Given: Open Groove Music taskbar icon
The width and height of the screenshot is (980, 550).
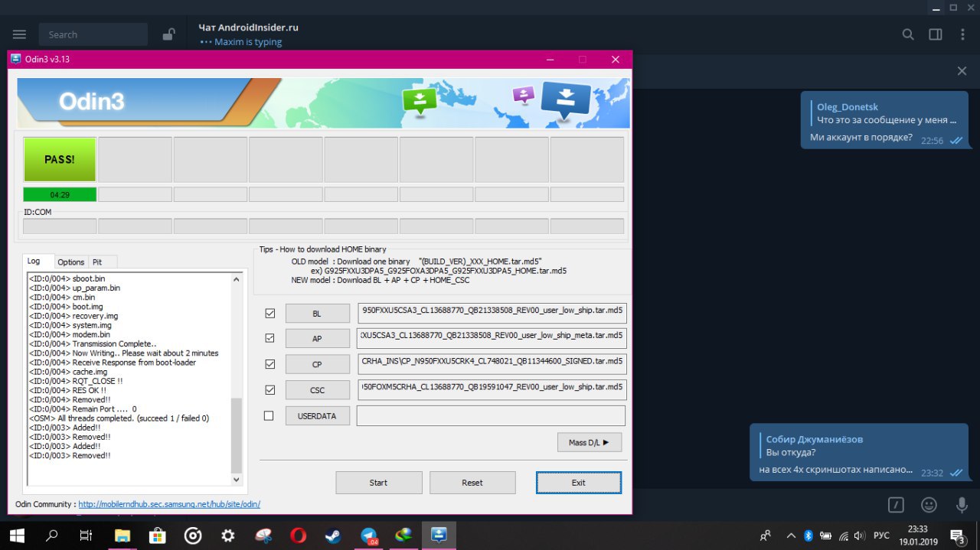Looking at the screenshot, I should click(x=193, y=535).
